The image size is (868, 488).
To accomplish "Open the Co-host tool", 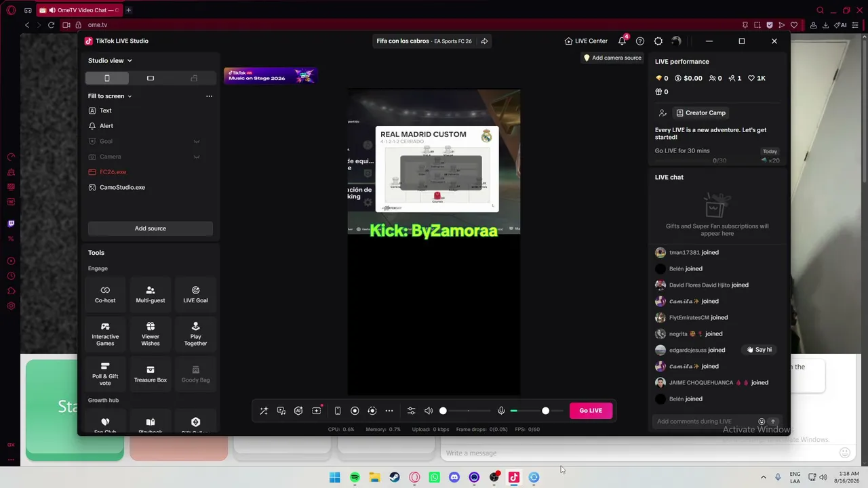I will tap(105, 294).
